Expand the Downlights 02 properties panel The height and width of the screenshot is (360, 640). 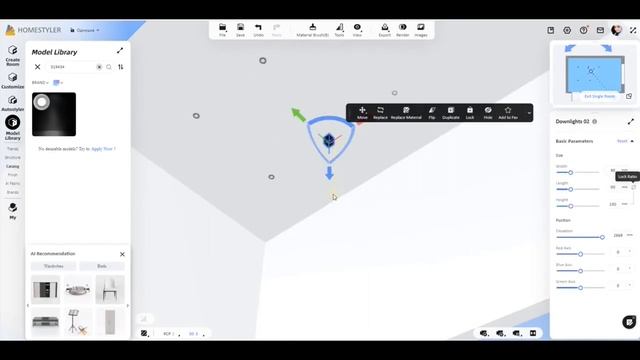click(631, 121)
